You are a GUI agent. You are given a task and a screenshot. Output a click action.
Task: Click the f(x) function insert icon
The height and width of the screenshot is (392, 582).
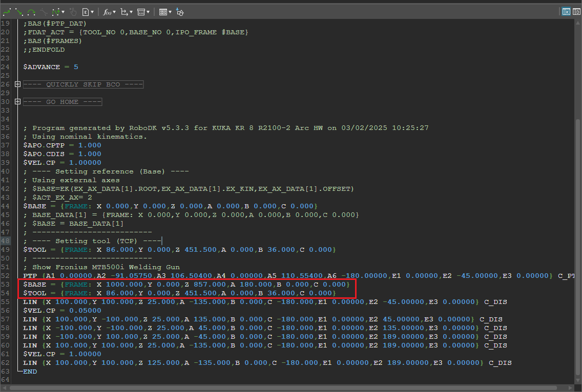point(107,11)
